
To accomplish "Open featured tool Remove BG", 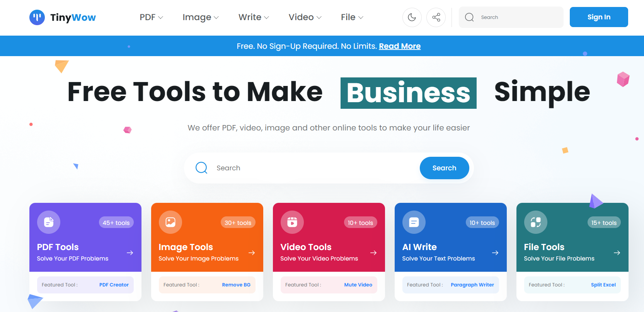I will click(236, 285).
